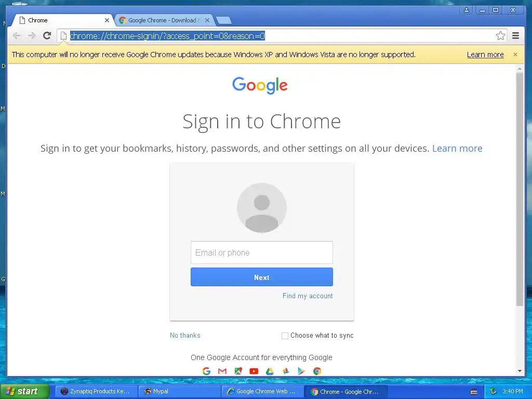Open the Chrome hamburger menu
The height and width of the screenshot is (399, 532).
515,36
